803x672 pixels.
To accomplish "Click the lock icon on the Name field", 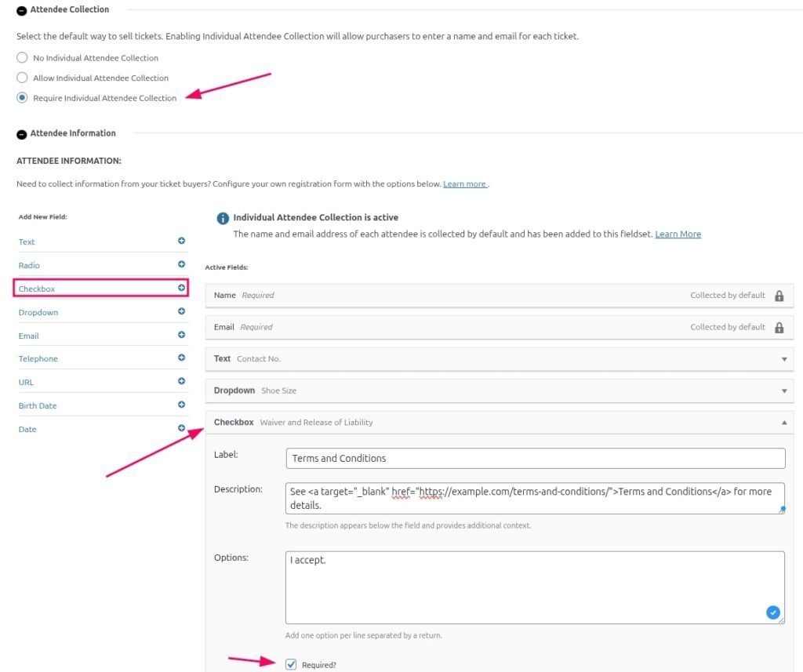I will (x=779, y=296).
